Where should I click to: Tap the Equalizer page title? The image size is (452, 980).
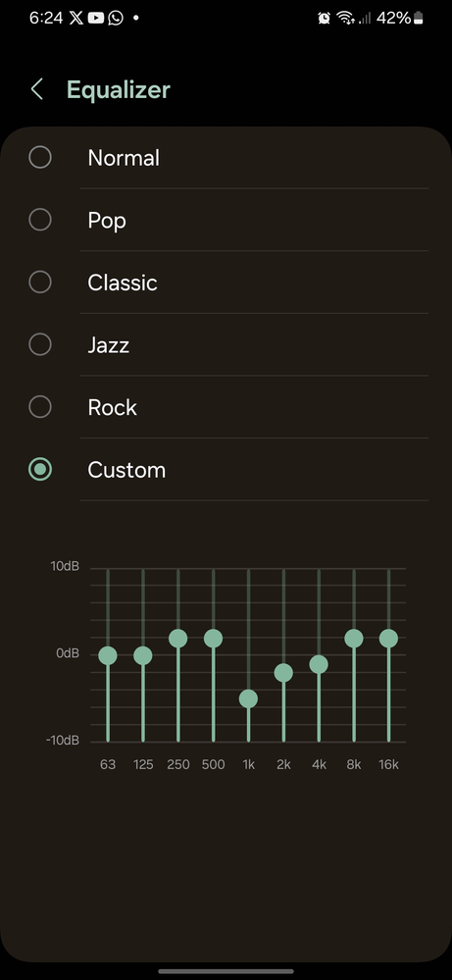click(118, 90)
